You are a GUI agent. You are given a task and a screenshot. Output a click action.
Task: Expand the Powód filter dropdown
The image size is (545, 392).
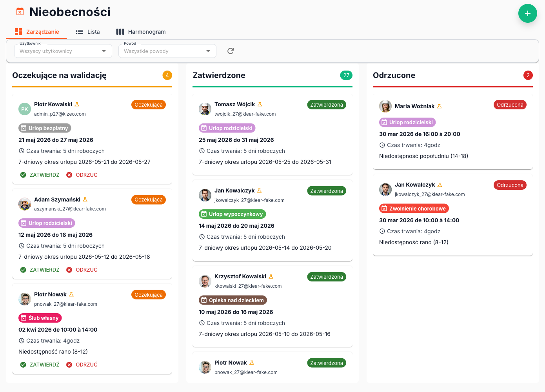(167, 51)
